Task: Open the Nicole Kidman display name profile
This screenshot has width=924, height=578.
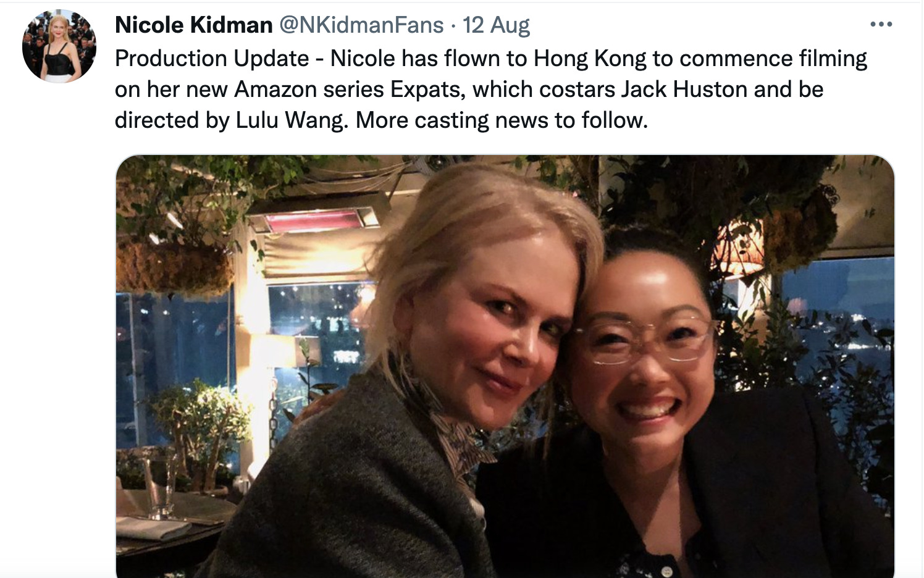Action: pos(194,25)
